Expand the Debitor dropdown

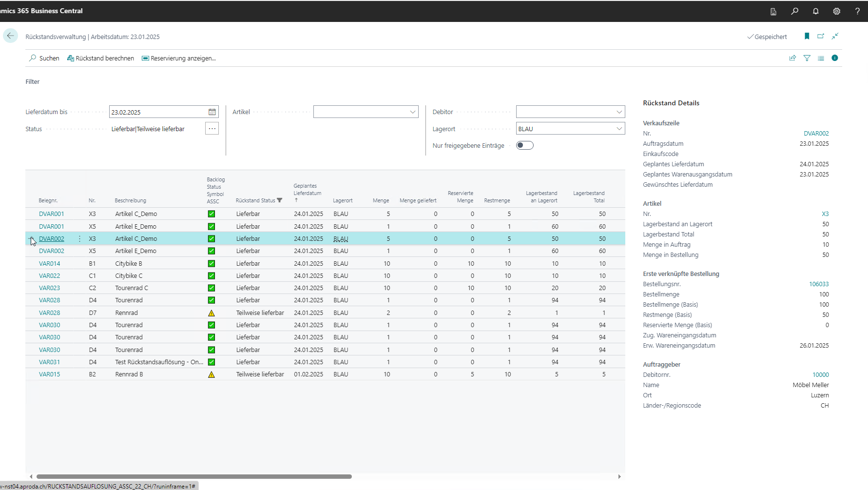click(619, 112)
